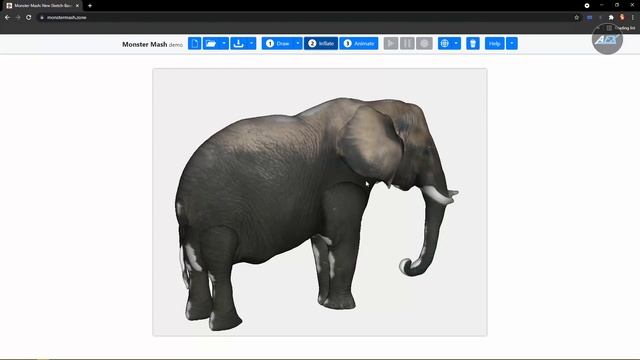Open the Help button
The image size is (640, 360).
(495, 43)
